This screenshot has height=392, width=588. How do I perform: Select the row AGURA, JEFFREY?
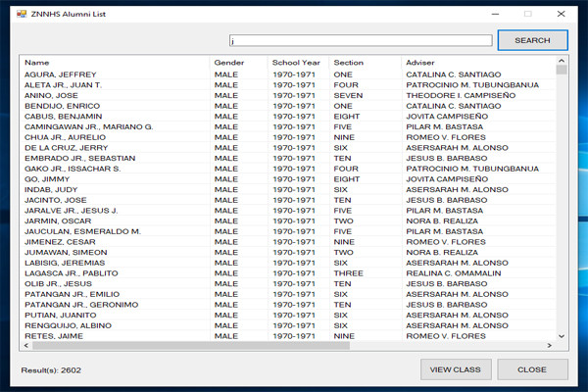288,74
